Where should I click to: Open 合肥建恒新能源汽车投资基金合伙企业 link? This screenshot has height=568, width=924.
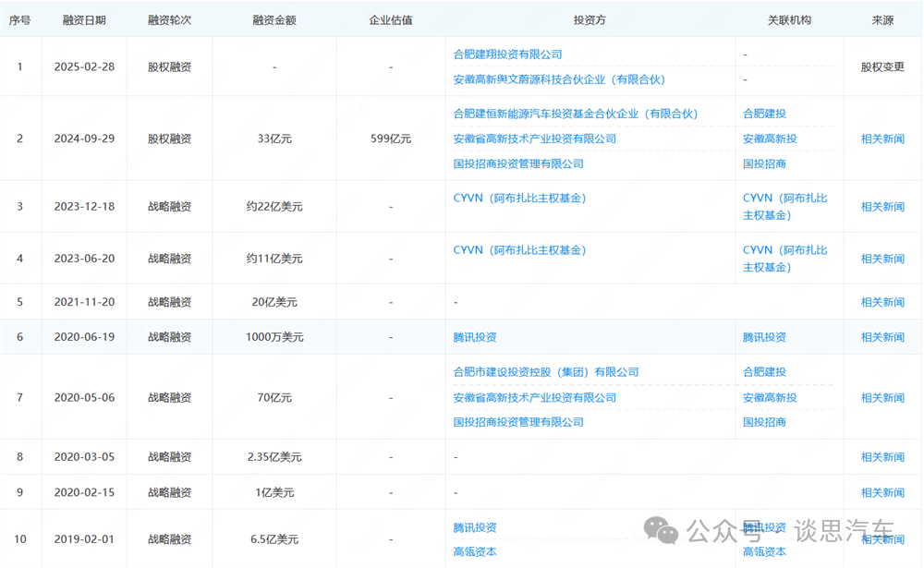tap(575, 114)
